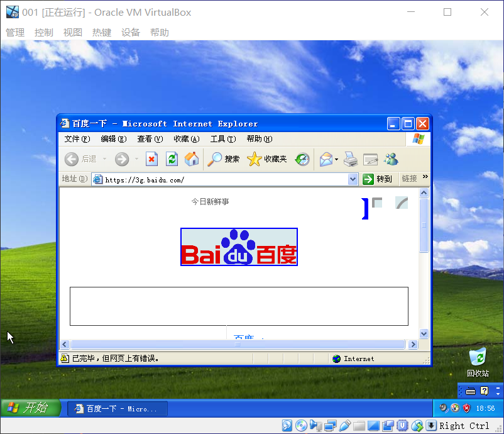The image size is (504, 434).
Task: Expand the address bar dropdown
Action: pos(353,179)
